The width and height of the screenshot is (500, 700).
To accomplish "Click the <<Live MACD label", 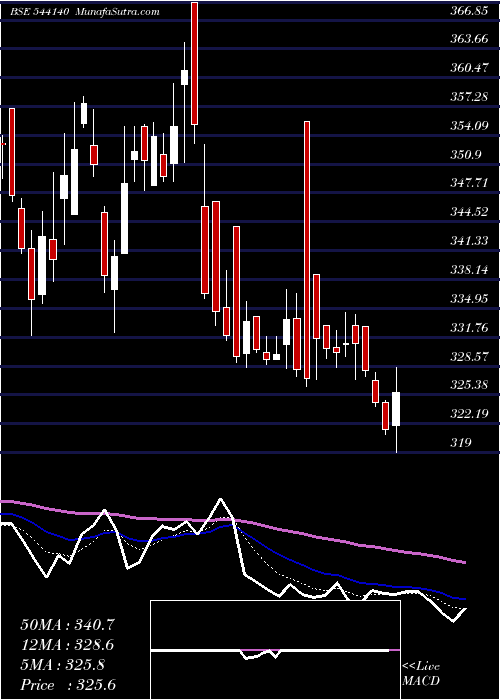I will point(421,674).
